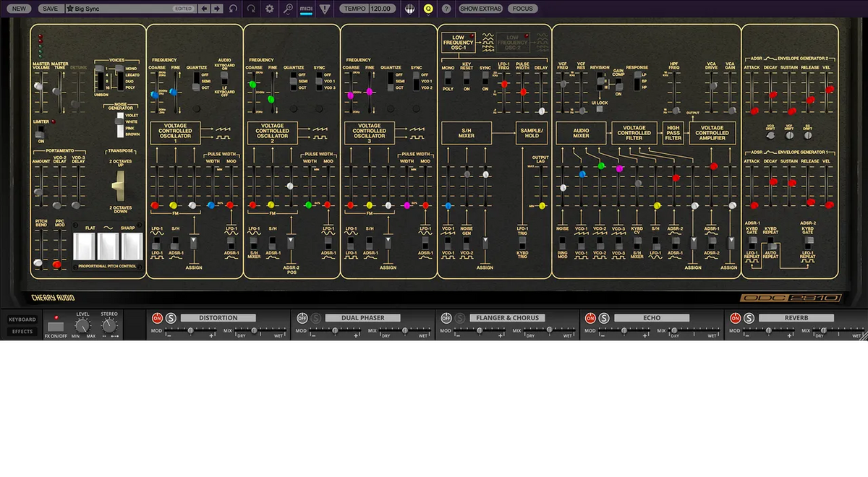This screenshot has width=868, height=477.
Task: Click the Undo arrow icon
Action: [x=233, y=9]
